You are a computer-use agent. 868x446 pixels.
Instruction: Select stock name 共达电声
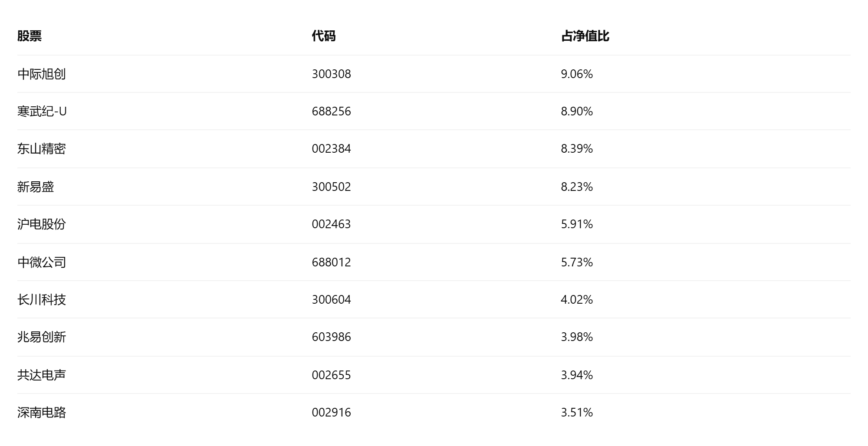[x=42, y=375]
